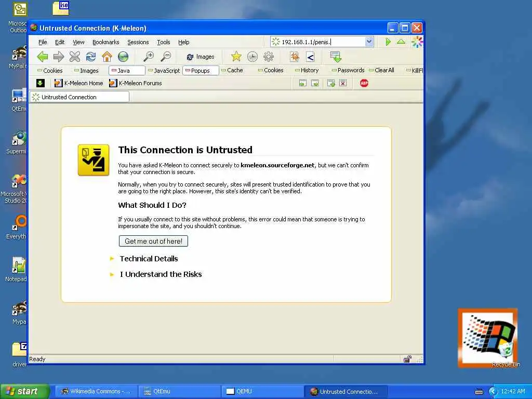
Task: Open the Help menu
Action: (x=184, y=42)
